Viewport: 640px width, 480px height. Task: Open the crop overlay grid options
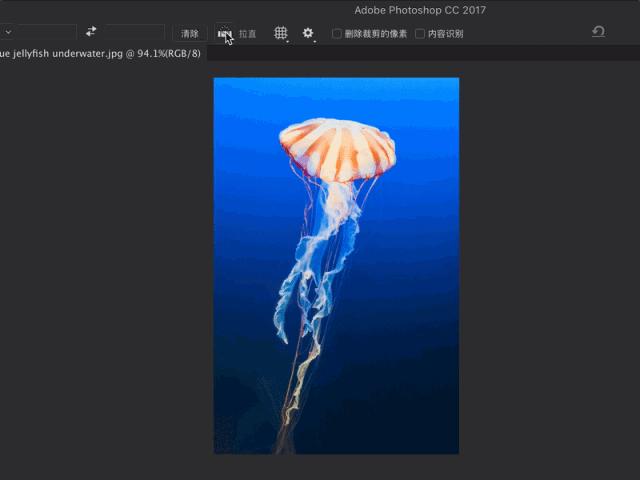281,33
